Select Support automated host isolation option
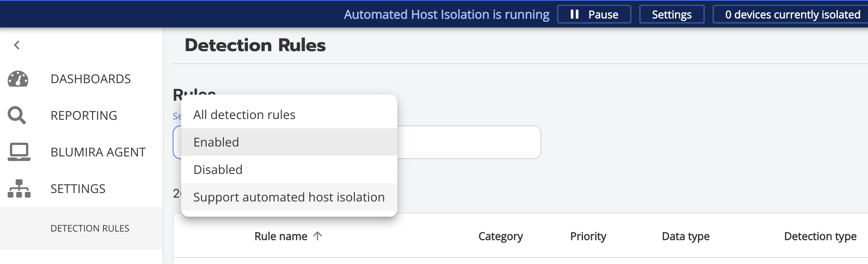 [x=289, y=197]
